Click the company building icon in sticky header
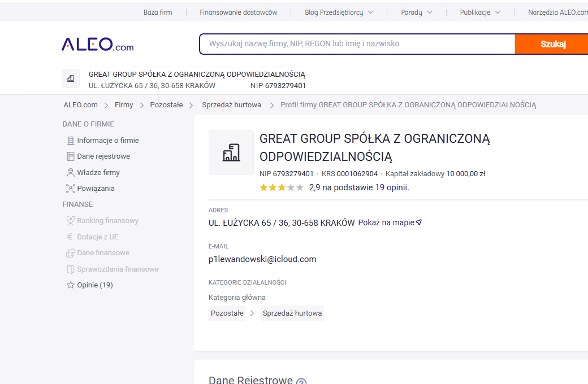The width and height of the screenshot is (588, 384). coord(71,78)
